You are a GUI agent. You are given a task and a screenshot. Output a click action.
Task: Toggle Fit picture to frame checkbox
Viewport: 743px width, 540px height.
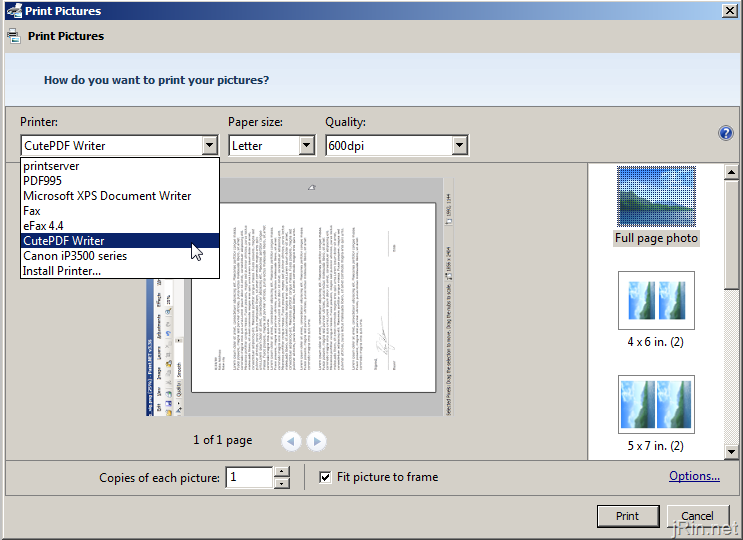tap(325, 477)
